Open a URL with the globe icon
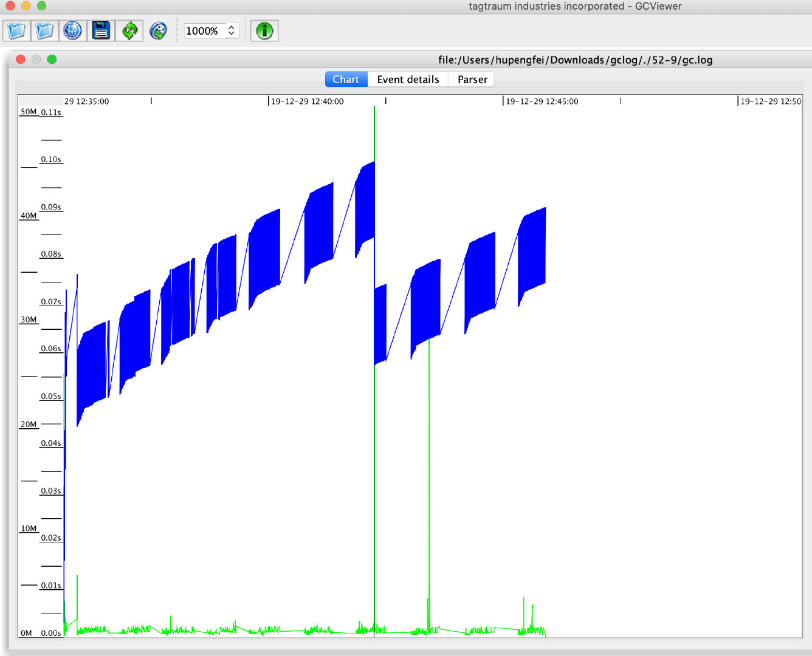 (73, 30)
